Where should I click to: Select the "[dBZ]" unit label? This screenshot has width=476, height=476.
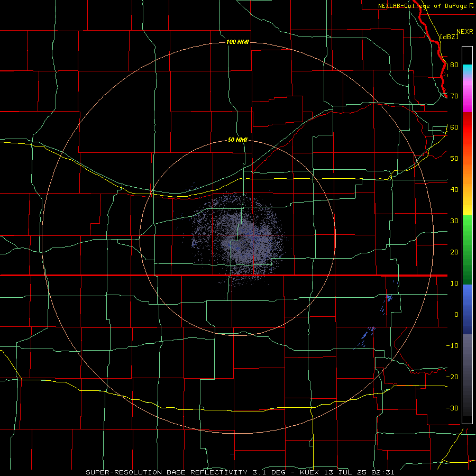(x=449, y=36)
